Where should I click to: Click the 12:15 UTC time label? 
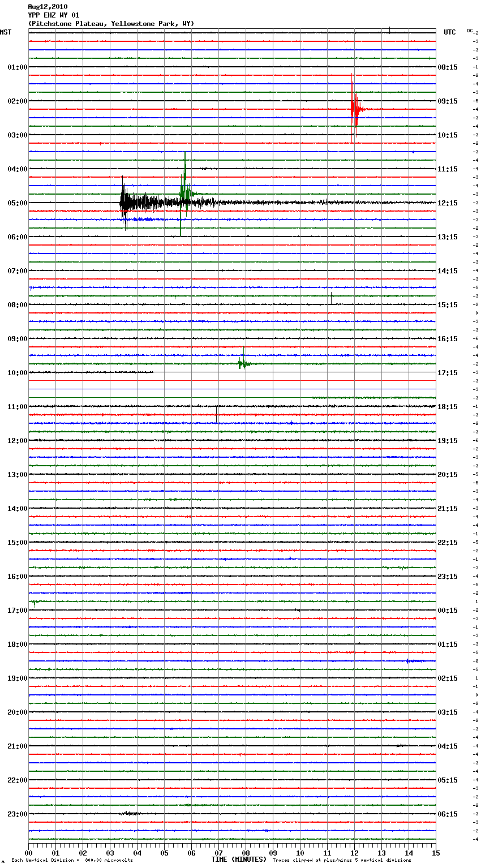pyautogui.click(x=448, y=203)
